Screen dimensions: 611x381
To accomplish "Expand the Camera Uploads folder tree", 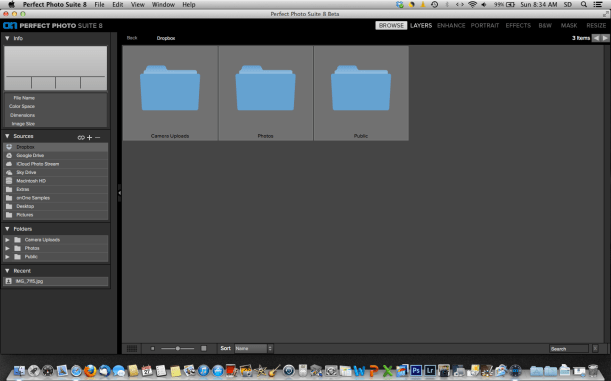I will [7, 240].
